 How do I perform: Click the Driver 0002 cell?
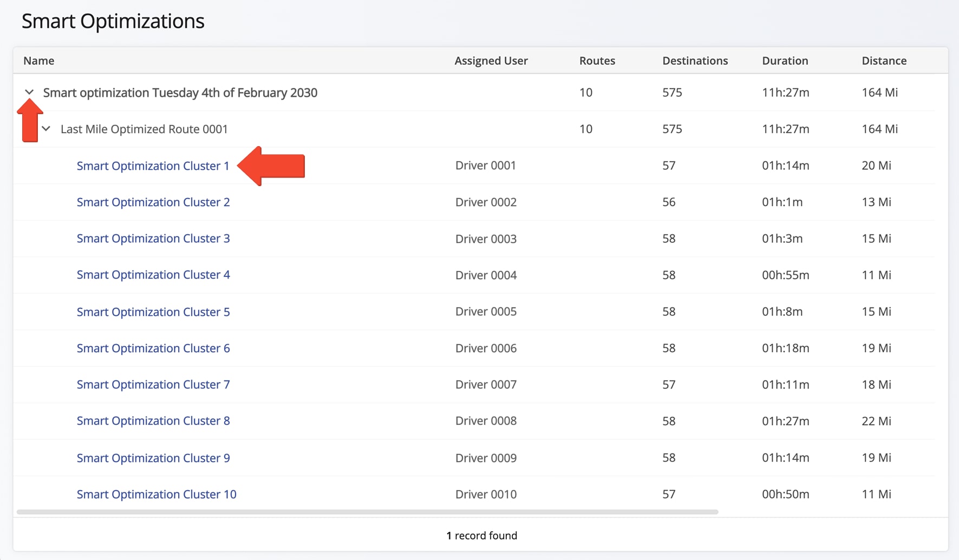[486, 202]
